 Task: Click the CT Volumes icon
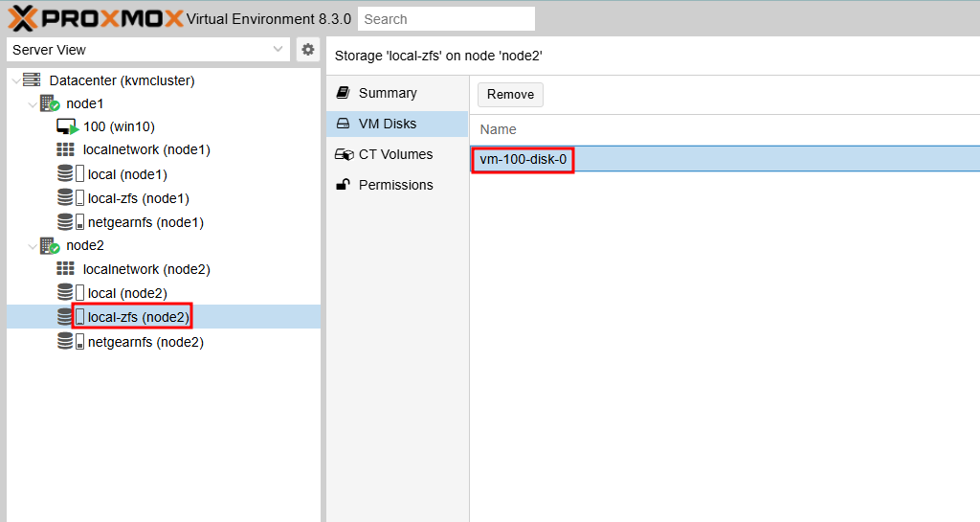[345, 154]
